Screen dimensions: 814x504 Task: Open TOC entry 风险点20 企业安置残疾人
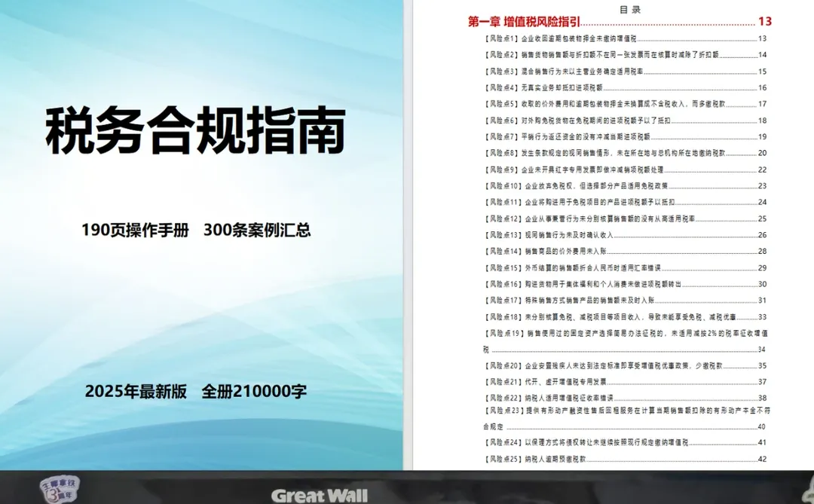[x=625, y=365]
